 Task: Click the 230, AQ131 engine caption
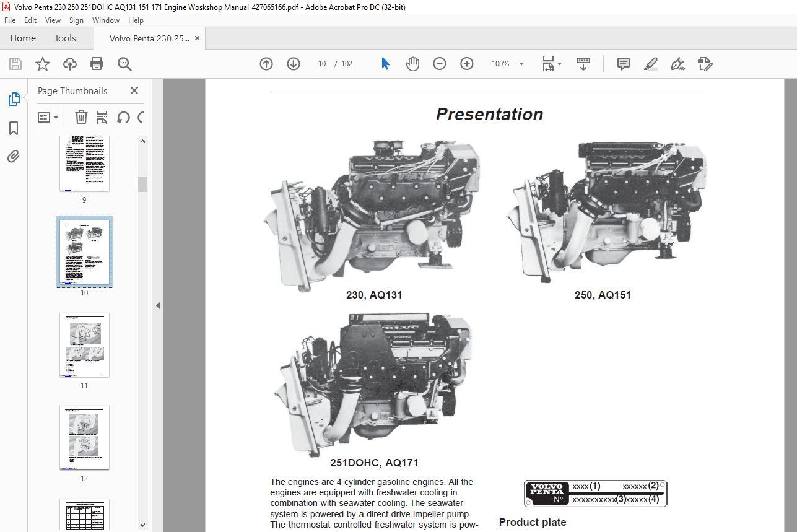click(x=374, y=295)
